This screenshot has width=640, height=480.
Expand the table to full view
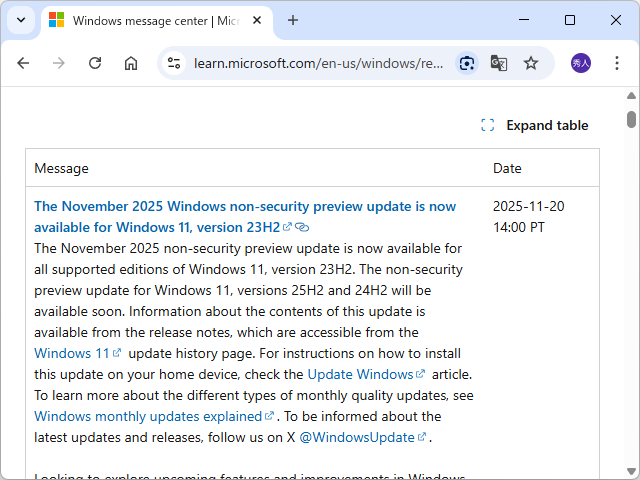click(x=535, y=125)
